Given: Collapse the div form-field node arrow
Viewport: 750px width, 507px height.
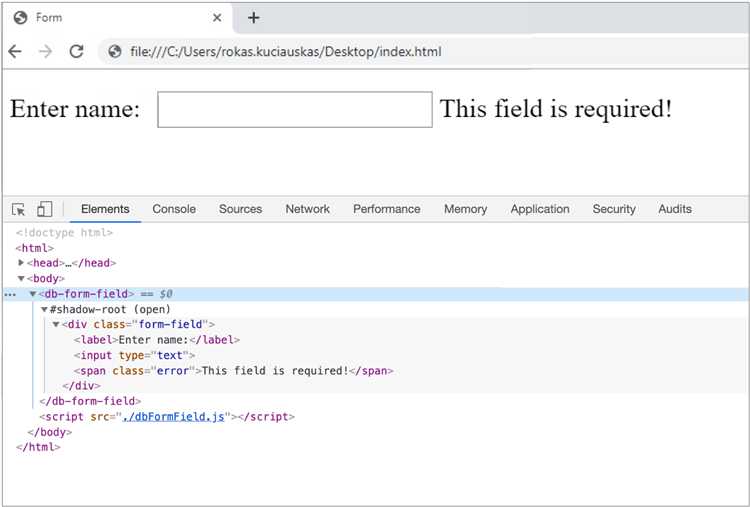Looking at the screenshot, I should tap(55, 325).
